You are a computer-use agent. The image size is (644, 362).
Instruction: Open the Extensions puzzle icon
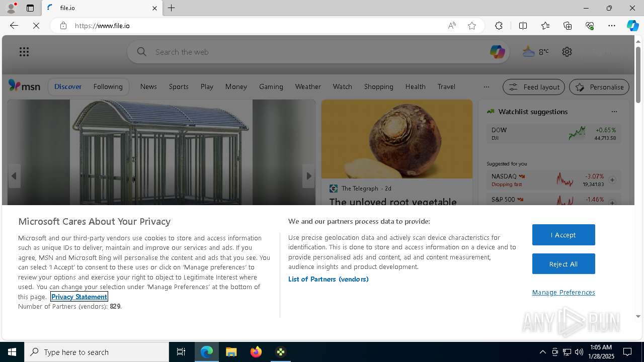[499, 26]
